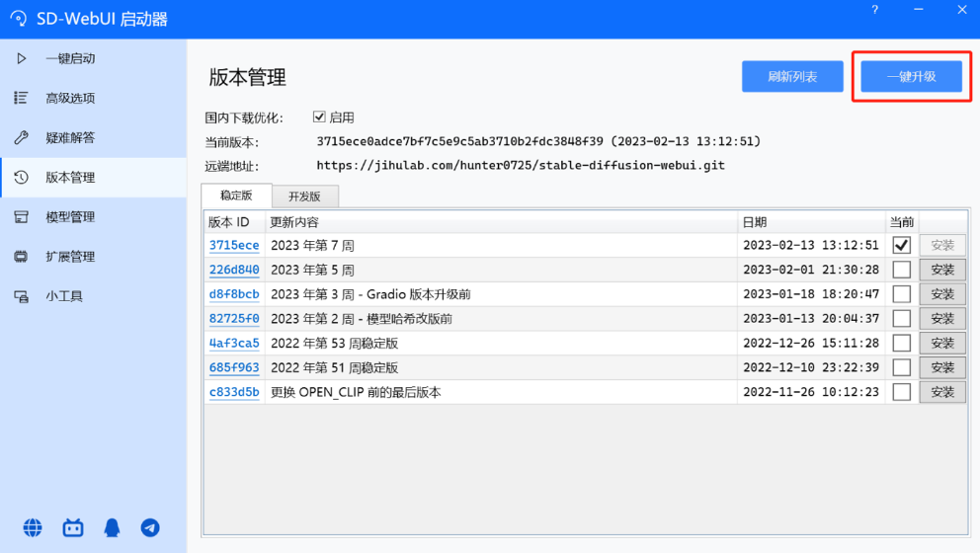The height and width of the screenshot is (553, 980).
Task: Click the version management history icon
Action: 22,178
